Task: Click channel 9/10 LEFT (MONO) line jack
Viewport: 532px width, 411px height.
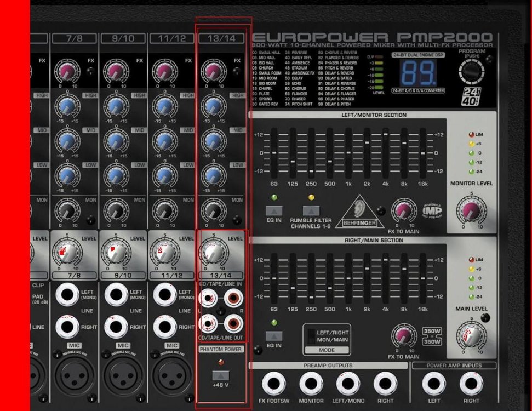Action: coord(116,295)
